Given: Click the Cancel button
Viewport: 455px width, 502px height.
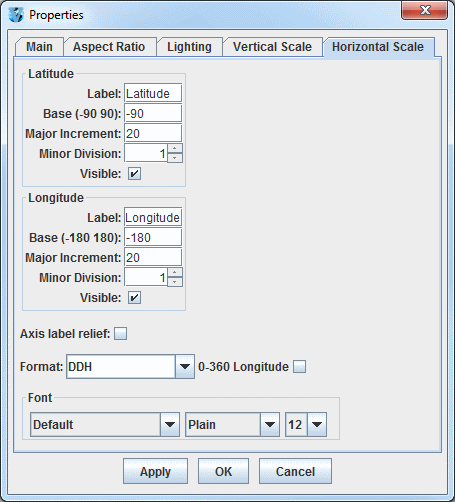Looking at the screenshot, I should (x=295, y=471).
